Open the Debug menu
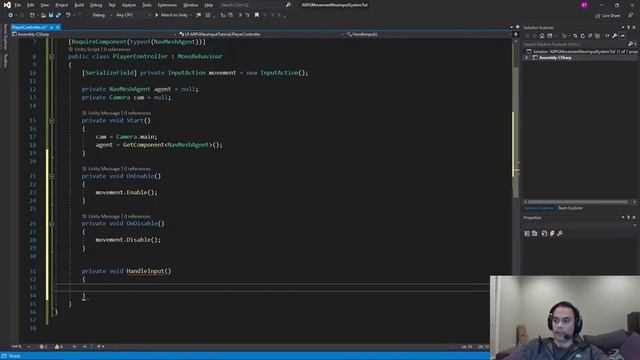This screenshot has height=360, width=640. tap(96, 5)
